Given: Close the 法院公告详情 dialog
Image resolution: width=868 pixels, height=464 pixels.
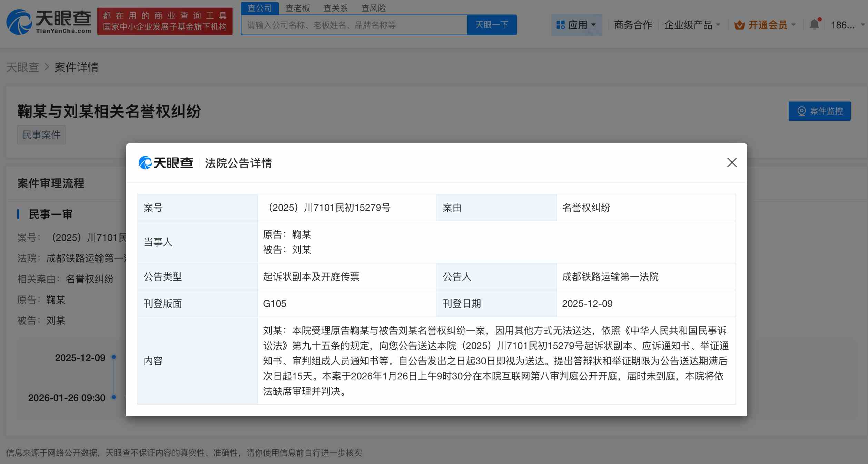Looking at the screenshot, I should click(x=732, y=163).
